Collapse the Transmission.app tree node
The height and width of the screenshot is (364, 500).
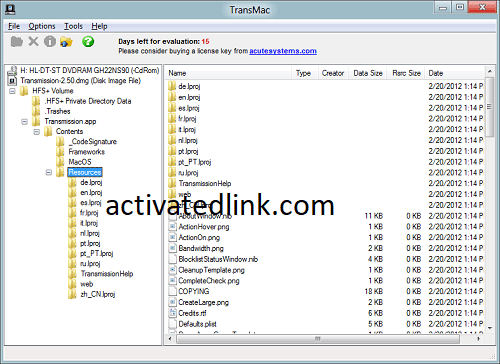[24, 122]
